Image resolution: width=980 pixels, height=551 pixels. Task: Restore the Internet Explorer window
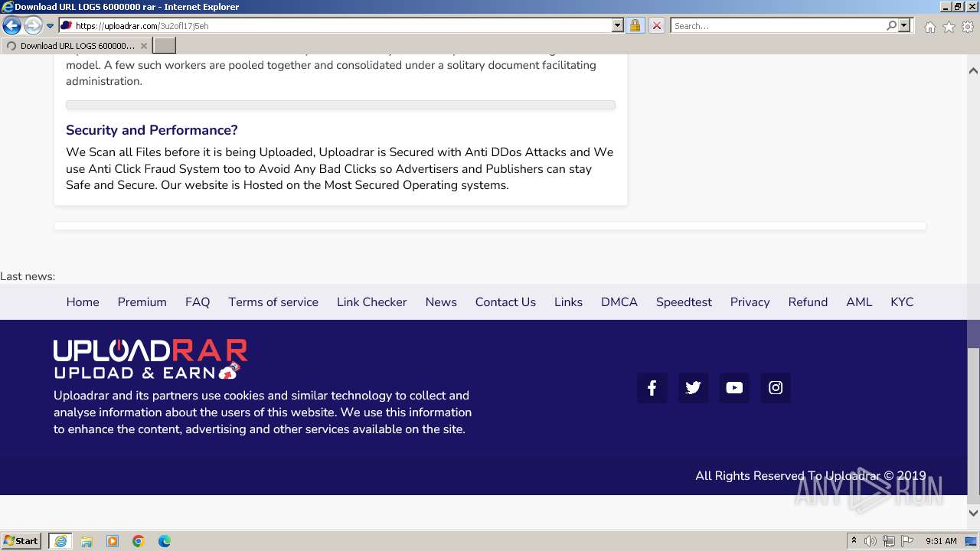[957, 7]
